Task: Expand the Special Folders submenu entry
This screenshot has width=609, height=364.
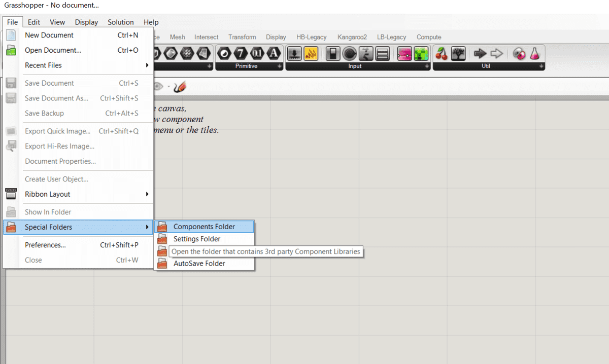Action: (78, 227)
